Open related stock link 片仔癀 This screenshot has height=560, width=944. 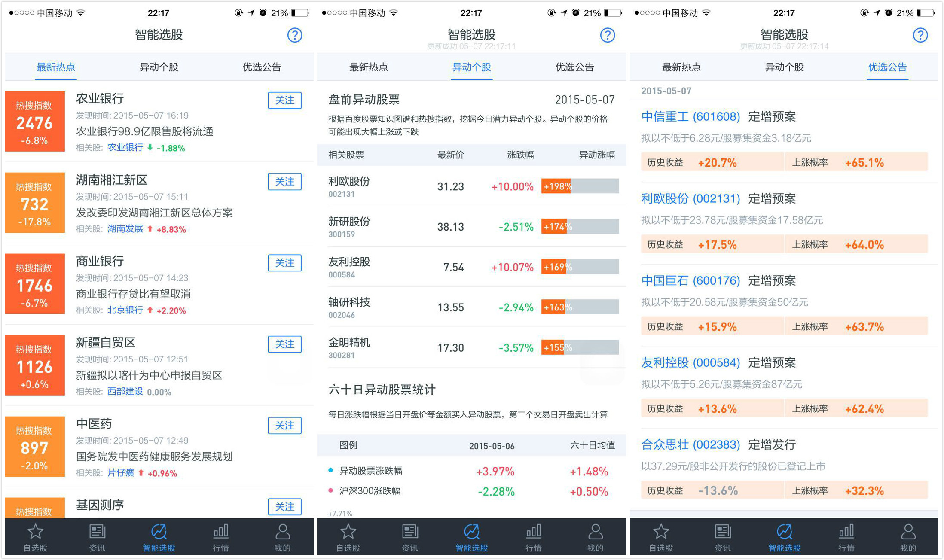coord(121,472)
